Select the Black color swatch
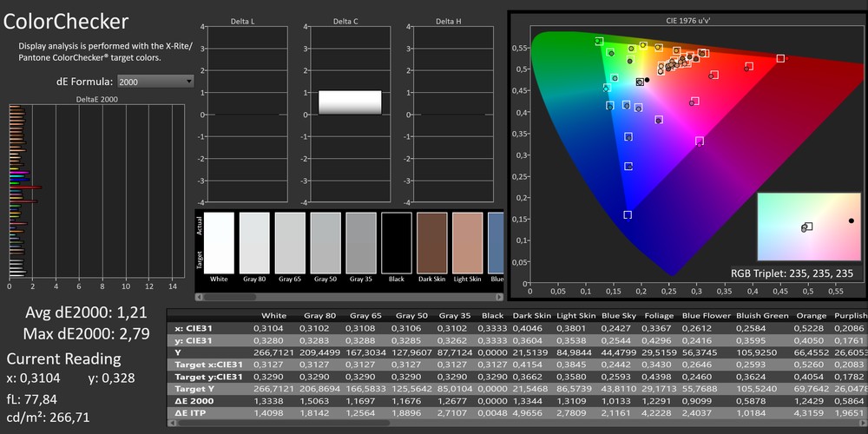The width and height of the screenshot is (868, 434). coord(397,243)
